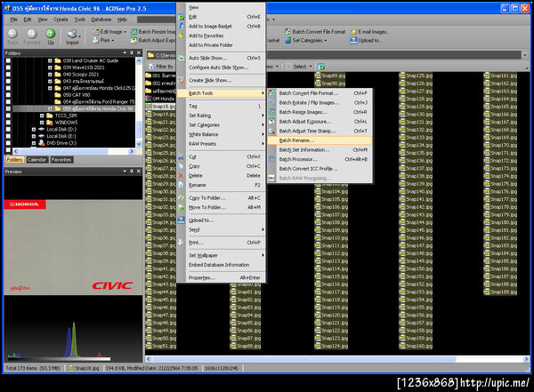Open the Set Rating submenu

click(222, 116)
